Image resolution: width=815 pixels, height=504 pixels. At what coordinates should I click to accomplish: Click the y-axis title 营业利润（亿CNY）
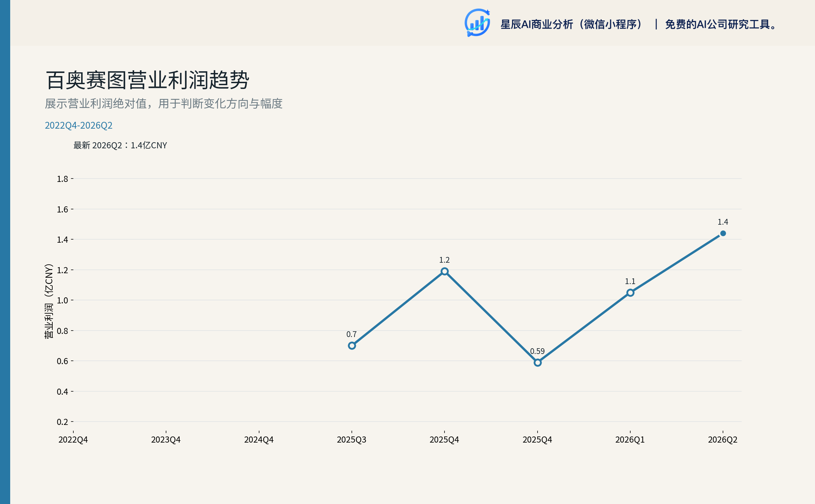[x=49, y=301]
